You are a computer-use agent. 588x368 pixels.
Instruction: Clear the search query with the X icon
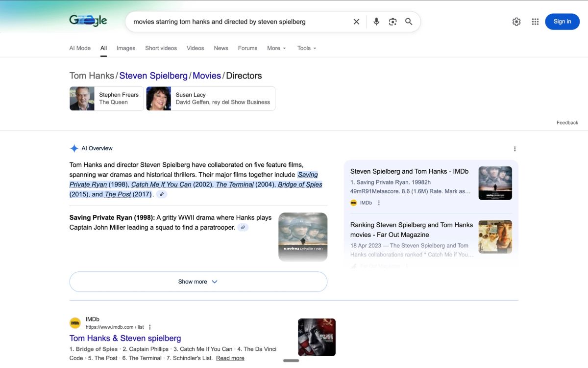356,22
